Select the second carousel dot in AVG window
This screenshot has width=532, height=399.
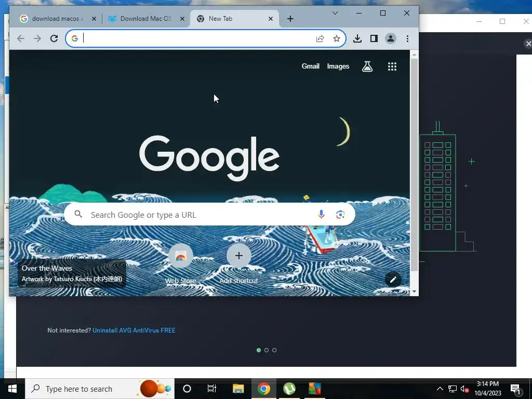[267, 350]
